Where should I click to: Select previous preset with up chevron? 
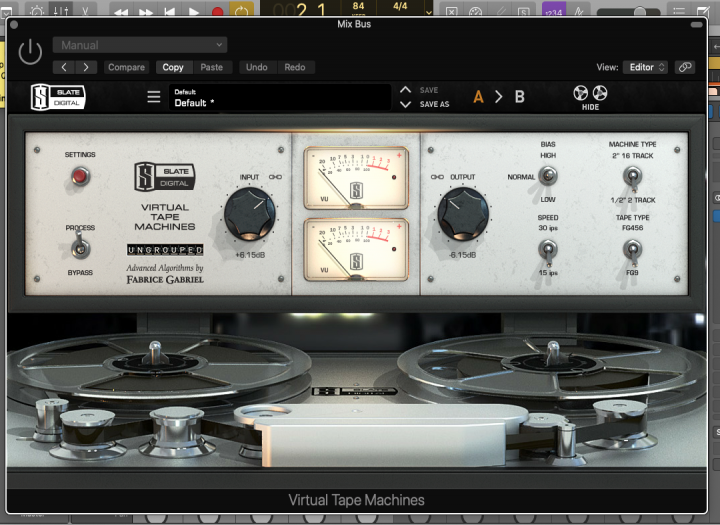coord(405,90)
